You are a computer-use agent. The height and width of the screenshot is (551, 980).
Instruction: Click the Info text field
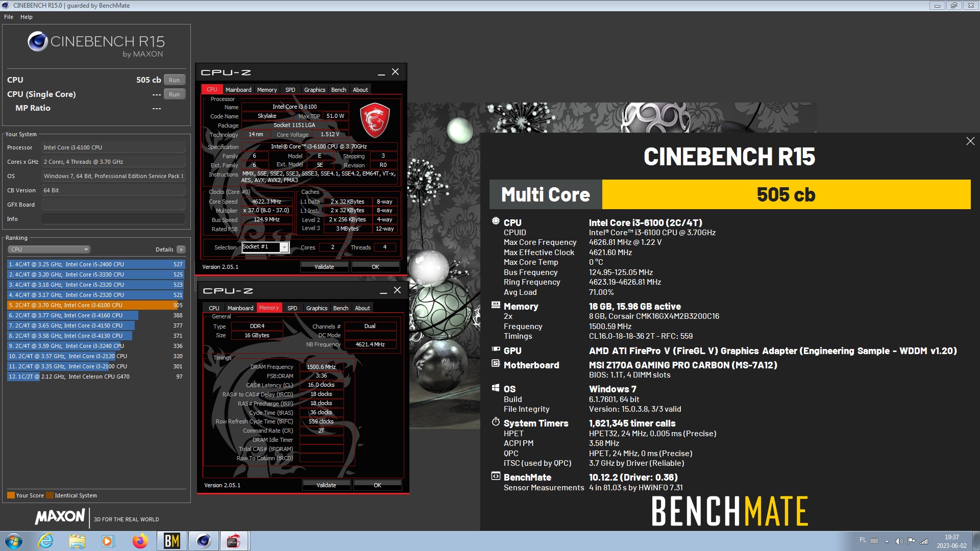coord(113,219)
